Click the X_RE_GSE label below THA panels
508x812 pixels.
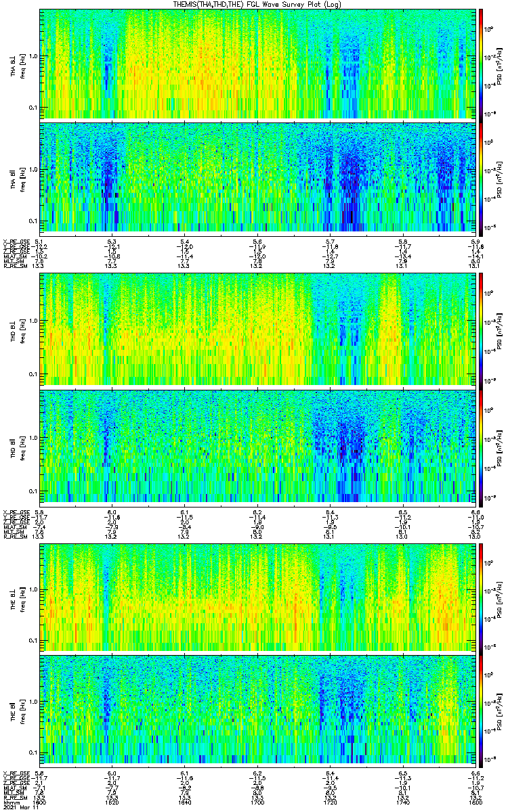coord(16,242)
